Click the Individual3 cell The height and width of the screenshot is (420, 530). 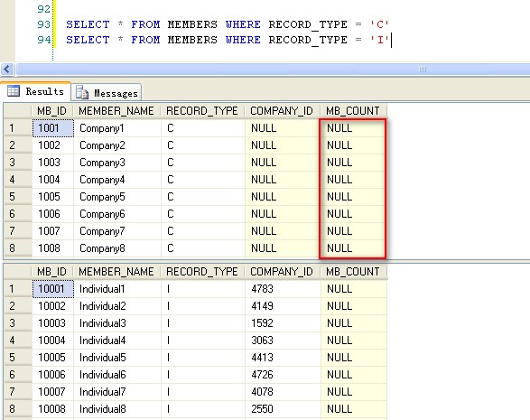click(x=117, y=323)
